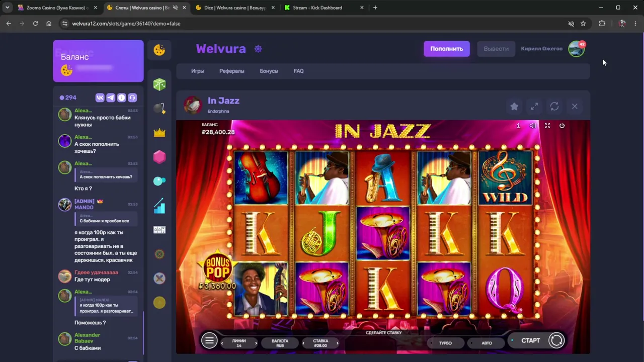Click the Пополнить deposit button

[x=446, y=49]
